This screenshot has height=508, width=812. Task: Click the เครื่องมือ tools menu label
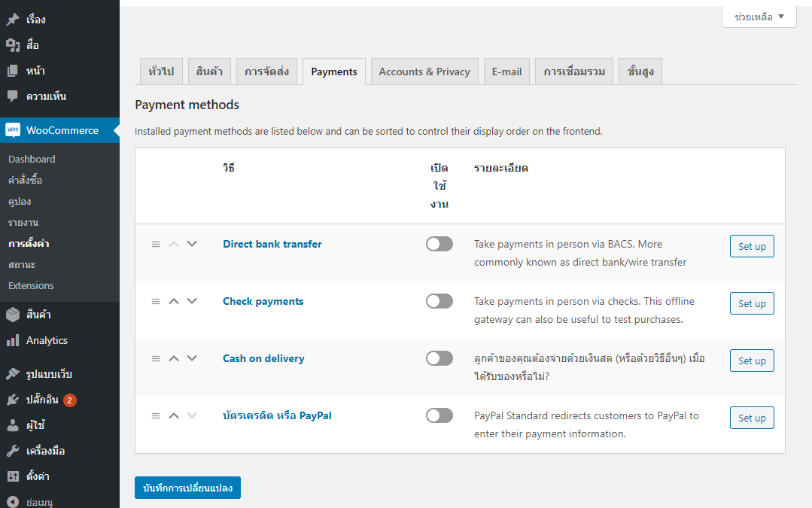pyautogui.click(x=46, y=451)
